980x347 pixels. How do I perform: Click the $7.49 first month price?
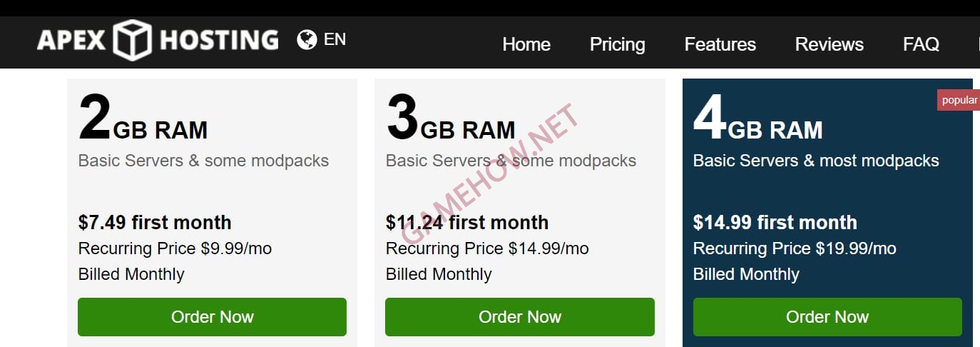[155, 222]
